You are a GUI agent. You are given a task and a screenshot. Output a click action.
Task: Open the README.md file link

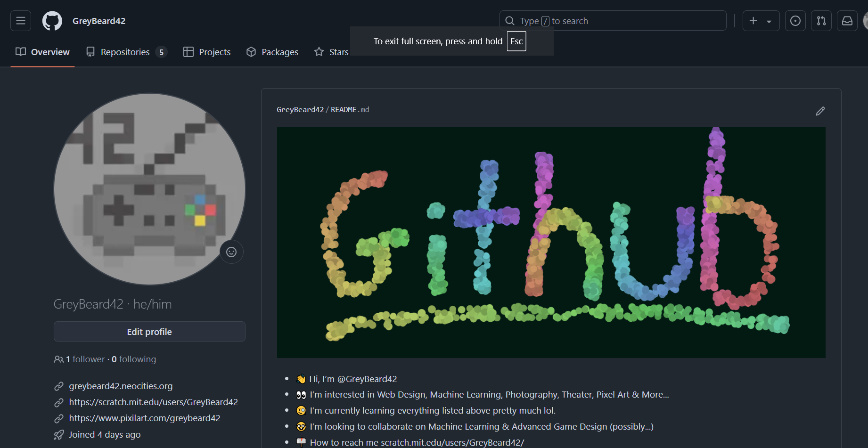point(350,109)
